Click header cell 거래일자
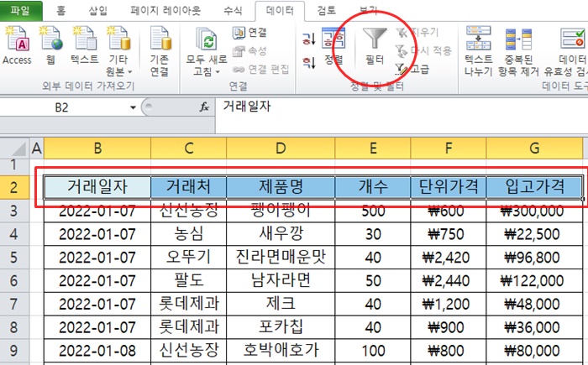 (x=97, y=186)
